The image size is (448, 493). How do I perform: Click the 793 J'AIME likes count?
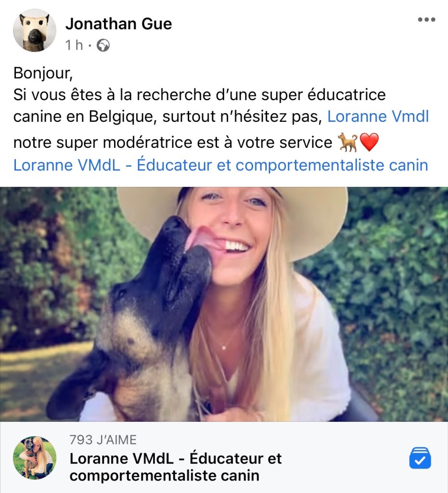coord(103,440)
